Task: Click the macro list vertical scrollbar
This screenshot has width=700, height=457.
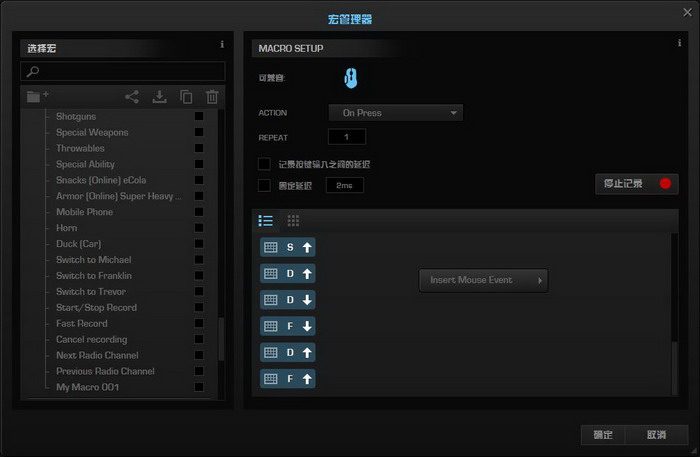Action: pyautogui.click(x=222, y=340)
